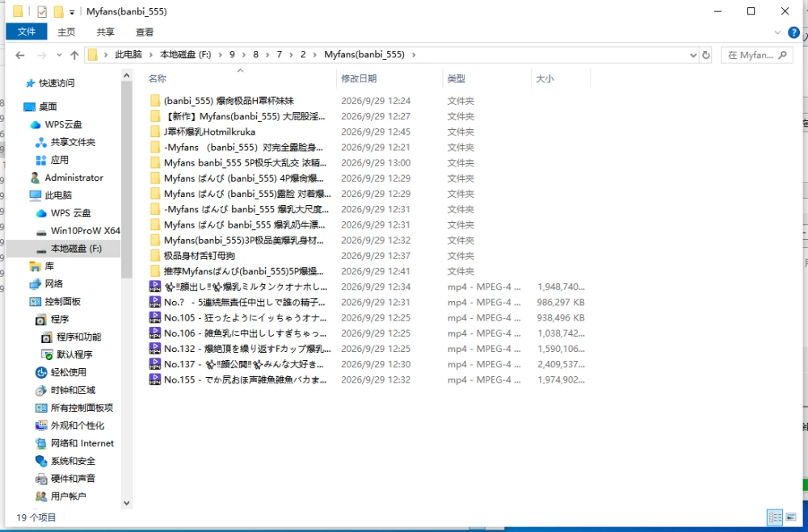808x532 pixels.
Task: Click the search magnifier icon
Action: point(782,55)
